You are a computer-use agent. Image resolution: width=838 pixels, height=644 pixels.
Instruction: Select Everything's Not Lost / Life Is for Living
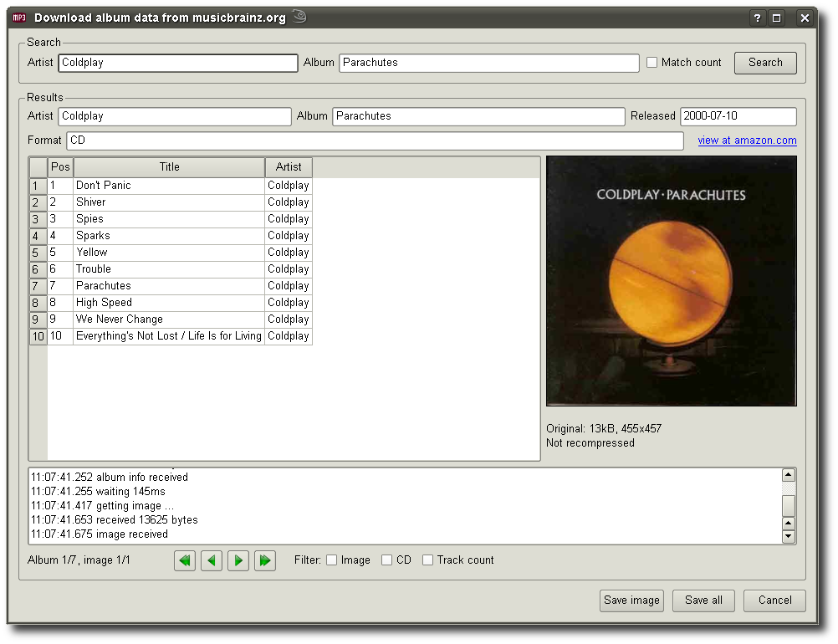(169, 335)
